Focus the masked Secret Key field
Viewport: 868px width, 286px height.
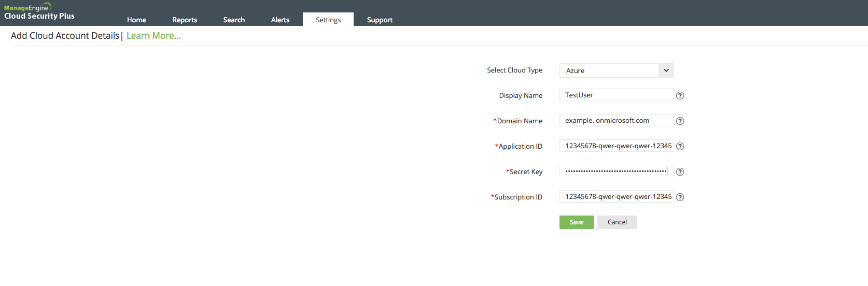(x=616, y=171)
